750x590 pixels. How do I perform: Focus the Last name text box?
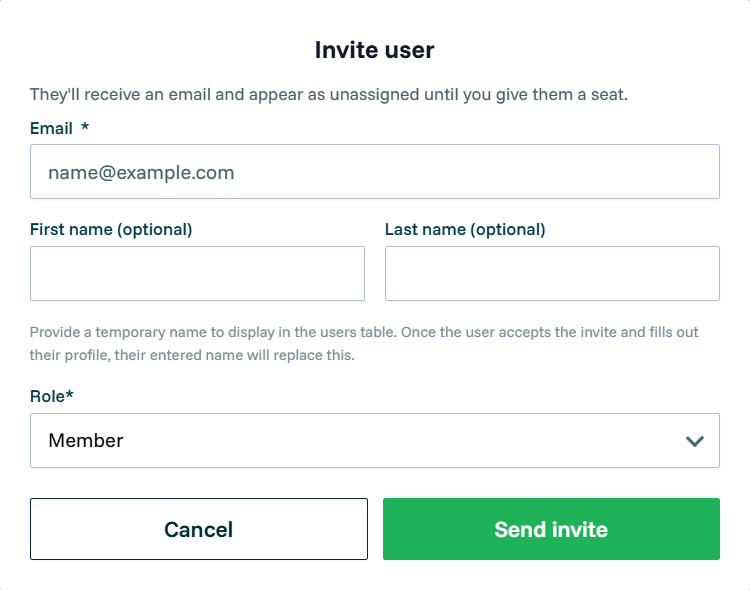[552, 273]
